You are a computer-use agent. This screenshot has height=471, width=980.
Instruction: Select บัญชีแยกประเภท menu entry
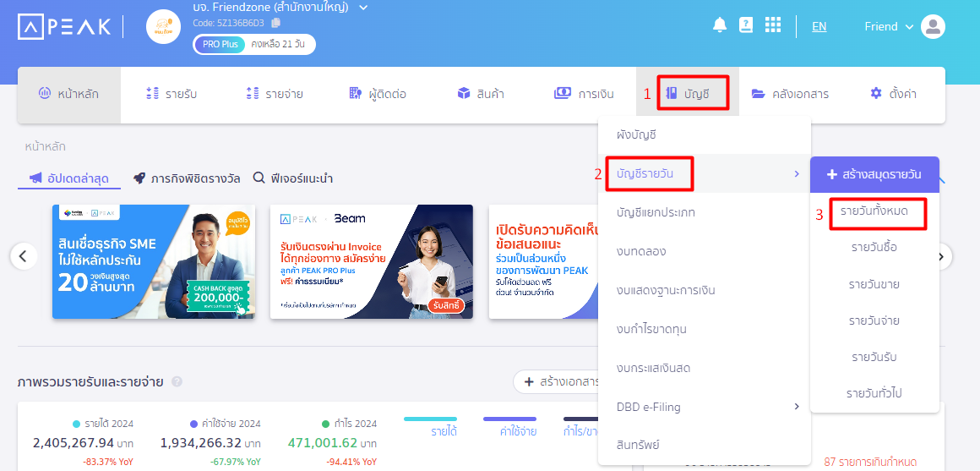pyautogui.click(x=705, y=213)
